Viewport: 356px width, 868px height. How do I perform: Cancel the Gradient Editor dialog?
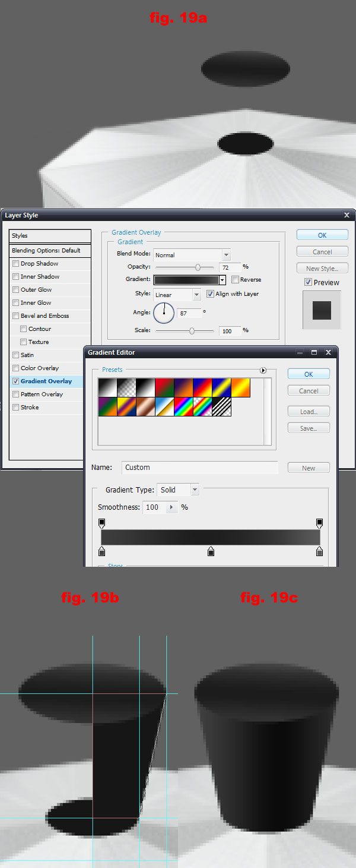coord(309,391)
